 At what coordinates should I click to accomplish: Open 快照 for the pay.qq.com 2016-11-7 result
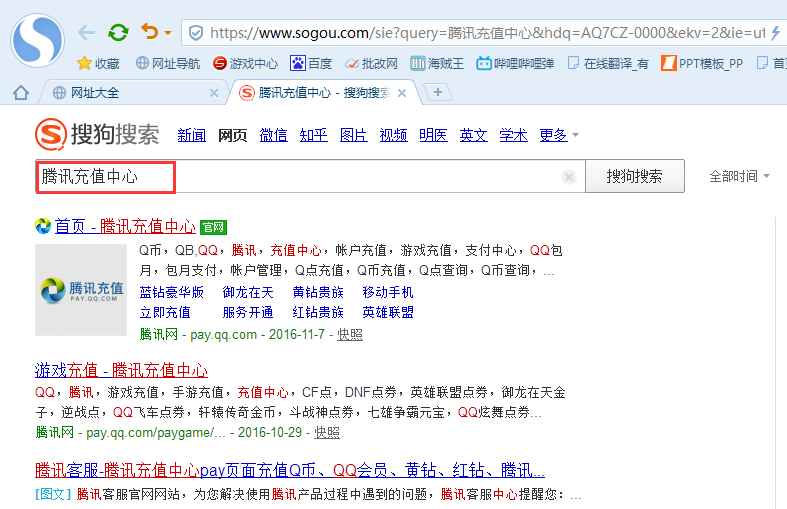(350, 334)
